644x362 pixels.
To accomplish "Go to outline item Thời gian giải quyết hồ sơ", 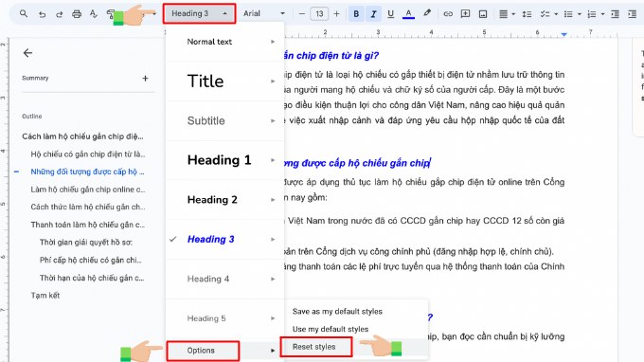I will point(86,243).
